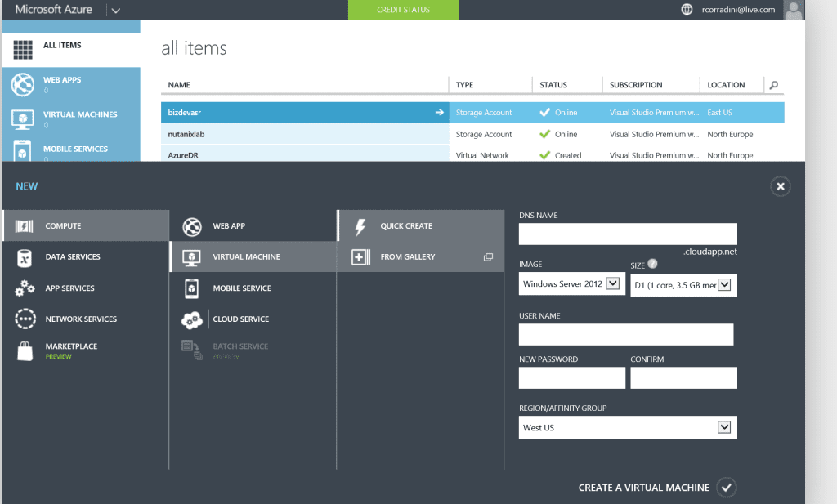
Task: Select Marketplace Preview menu item
Action: 85,350
